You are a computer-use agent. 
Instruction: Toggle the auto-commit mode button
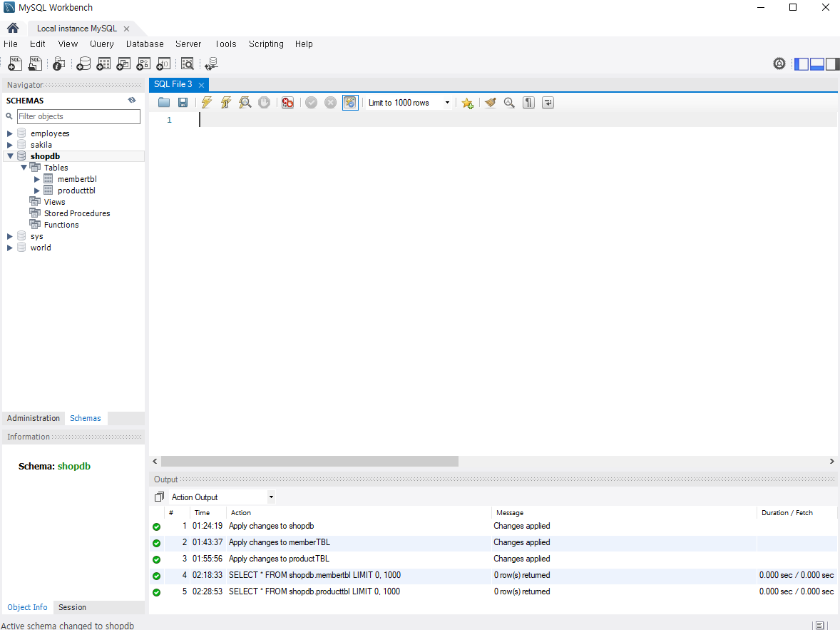click(x=350, y=103)
